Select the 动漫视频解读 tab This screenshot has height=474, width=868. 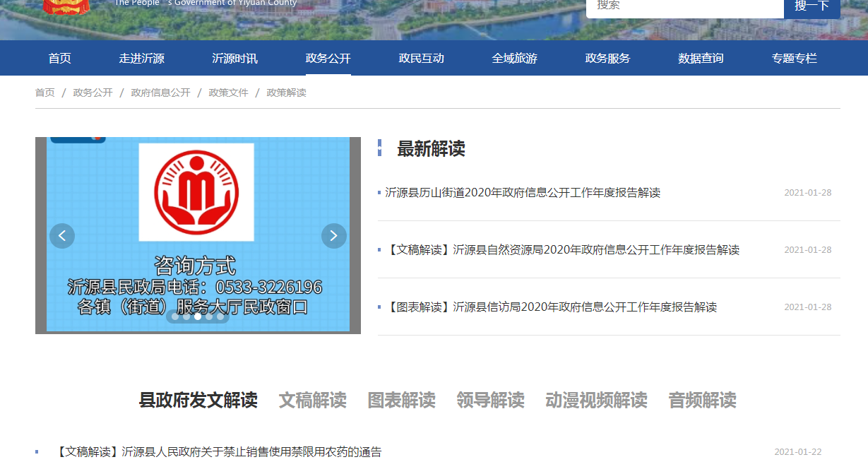tap(596, 401)
